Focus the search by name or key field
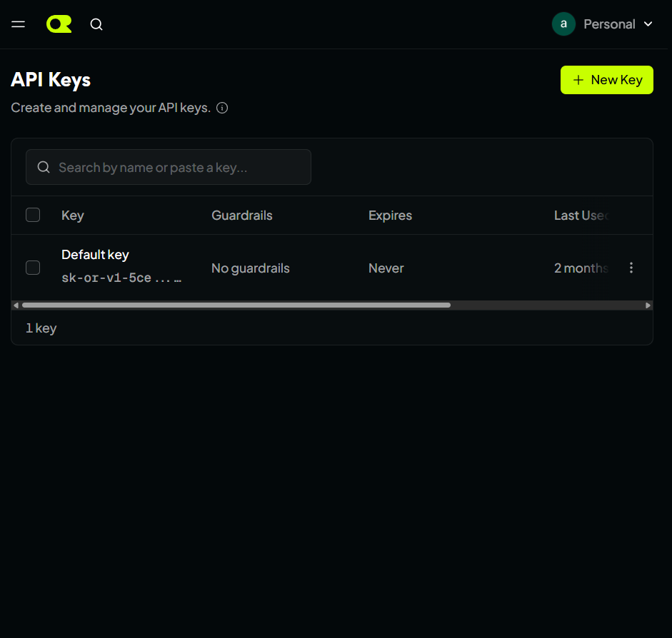Screen dimensions: 672x638 169,167
